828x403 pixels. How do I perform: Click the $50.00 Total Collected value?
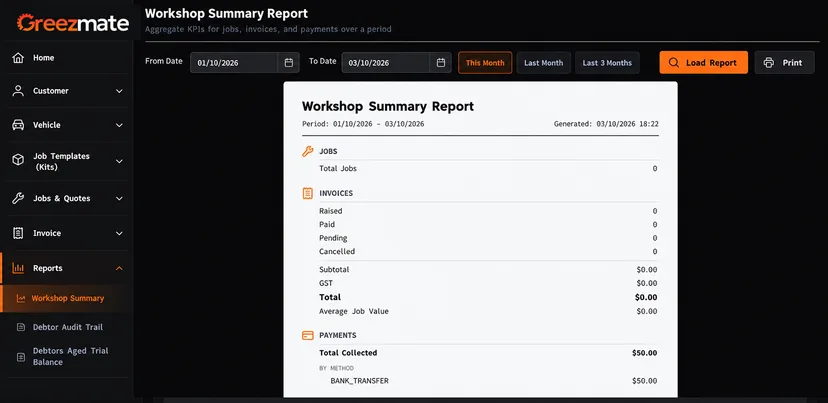[x=645, y=353]
